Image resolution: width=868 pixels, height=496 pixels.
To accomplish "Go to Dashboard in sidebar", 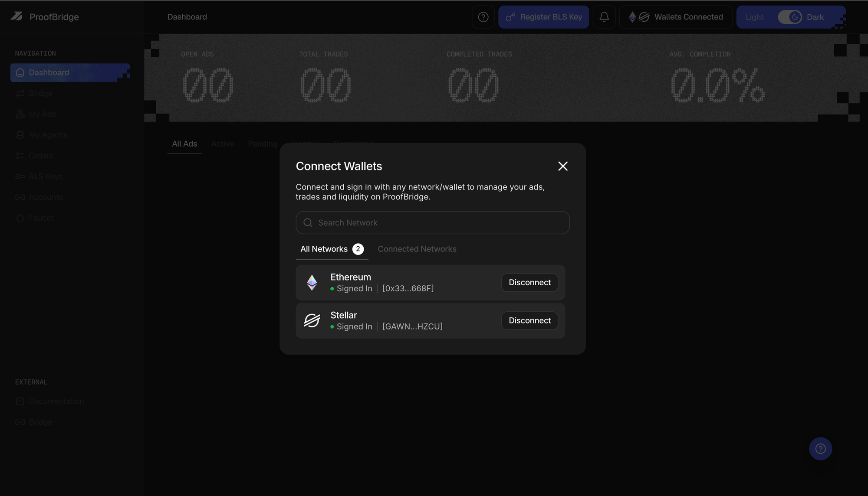I will (70, 72).
